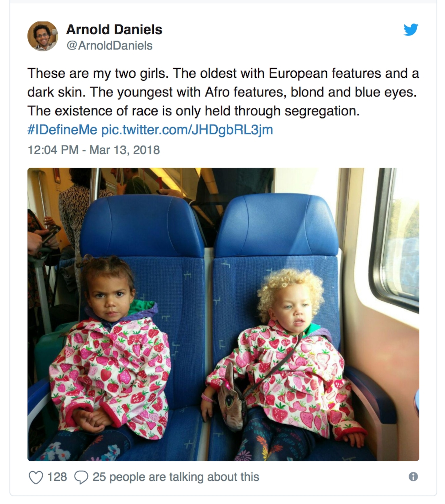Click the 12:04 PM - Mar 13, 2018 timestamp
This screenshot has width=445, height=504.
(x=94, y=150)
